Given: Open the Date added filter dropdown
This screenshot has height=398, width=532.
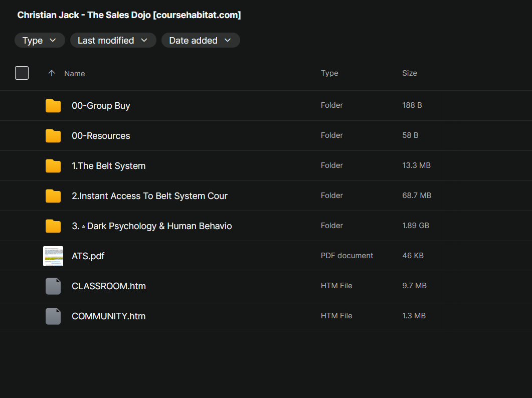Looking at the screenshot, I should click(201, 41).
